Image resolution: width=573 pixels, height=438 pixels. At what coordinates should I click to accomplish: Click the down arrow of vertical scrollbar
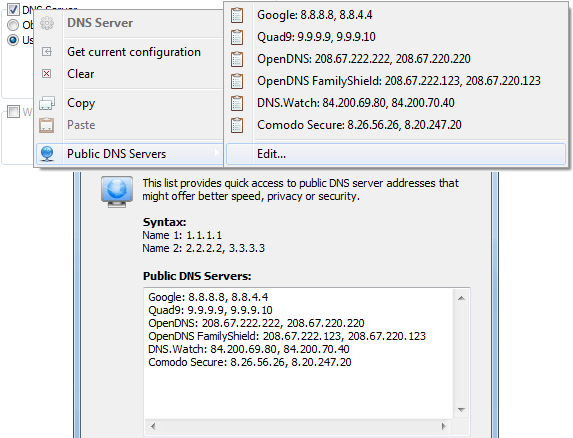[x=461, y=410]
